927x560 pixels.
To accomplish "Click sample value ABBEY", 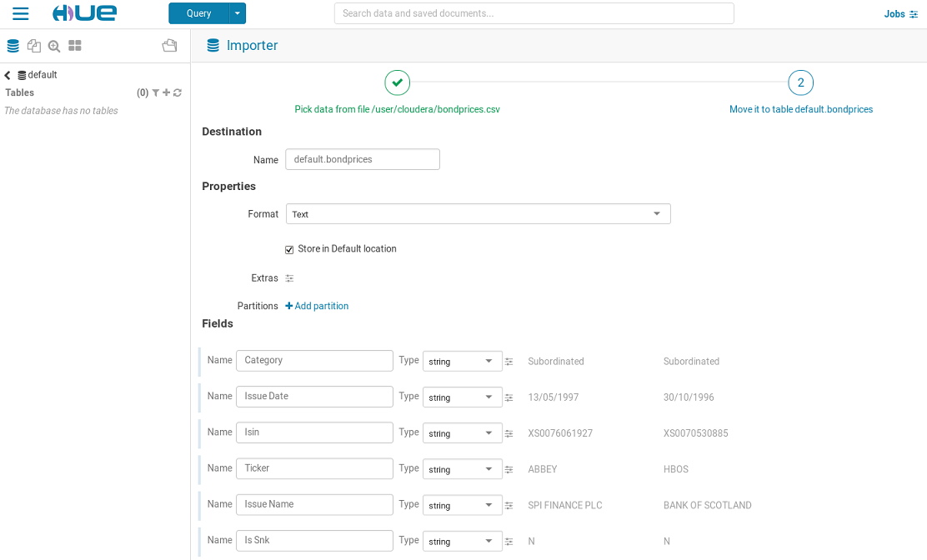I will click(542, 470).
